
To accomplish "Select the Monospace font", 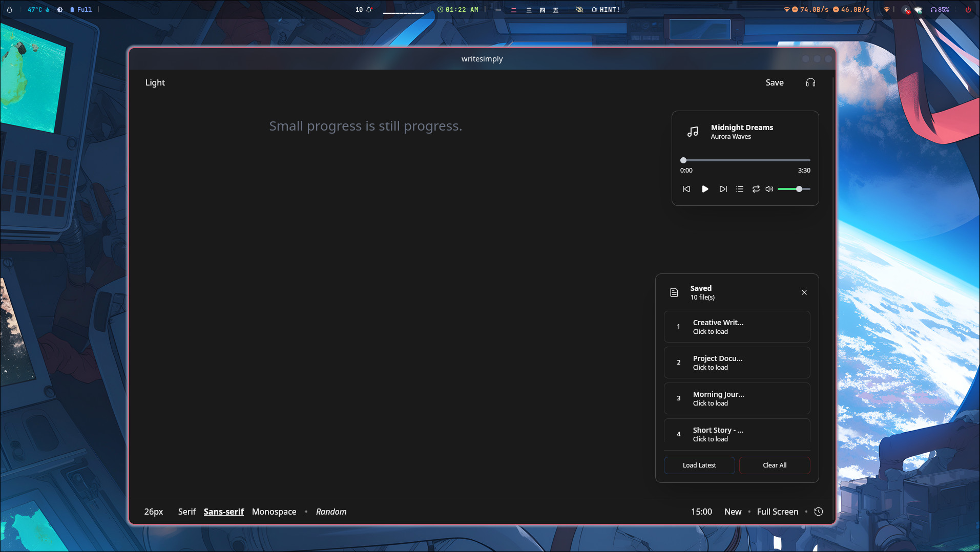I will click(274, 512).
